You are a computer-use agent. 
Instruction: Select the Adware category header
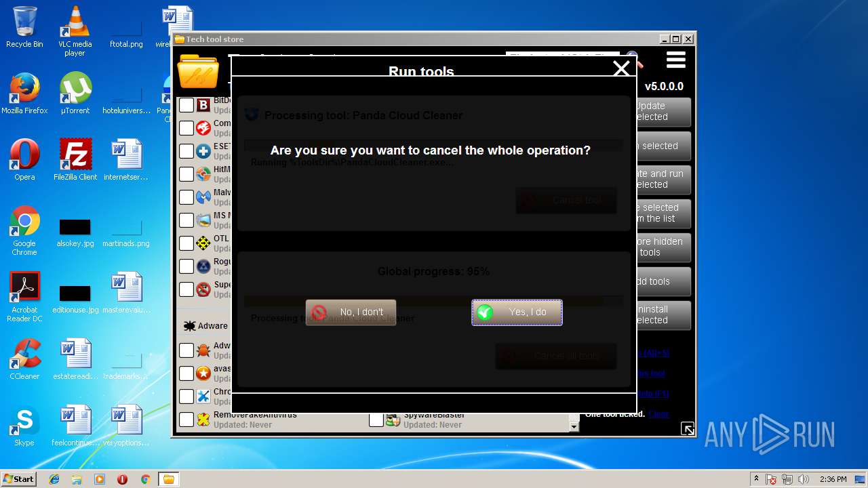pos(205,326)
